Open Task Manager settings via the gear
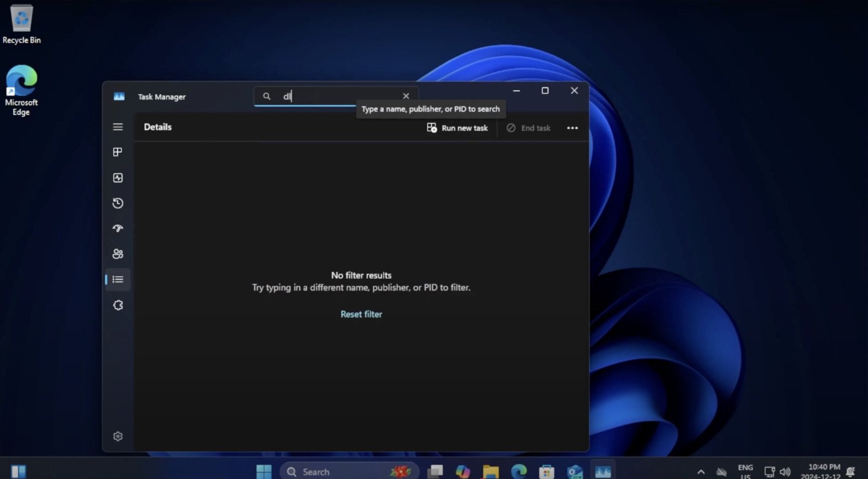The height and width of the screenshot is (479, 868). 118,436
